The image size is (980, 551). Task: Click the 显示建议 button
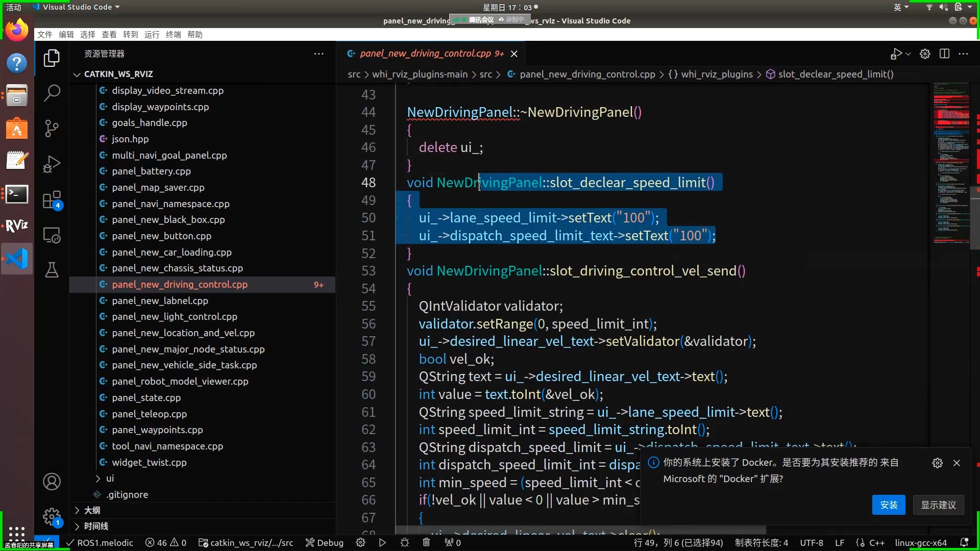point(938,505)
